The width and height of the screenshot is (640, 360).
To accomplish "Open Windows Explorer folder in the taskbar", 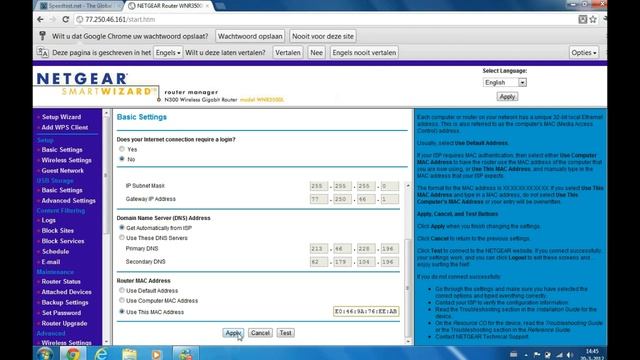I will (129, 354).
